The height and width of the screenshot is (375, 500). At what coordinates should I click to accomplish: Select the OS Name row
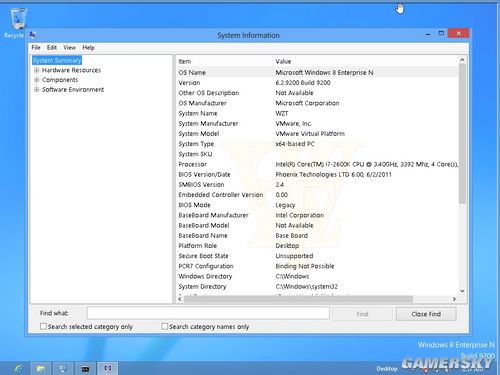click(x=317, y=72)
